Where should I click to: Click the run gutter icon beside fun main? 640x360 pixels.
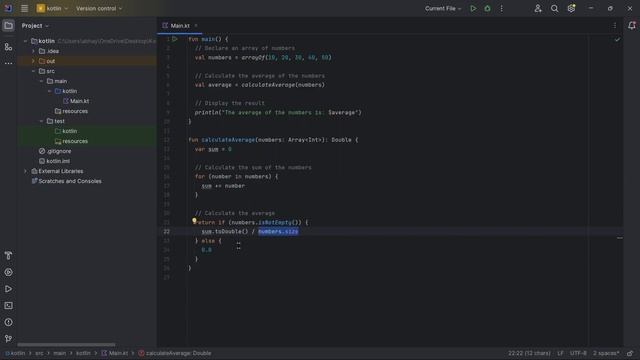(x=175, y=39)
